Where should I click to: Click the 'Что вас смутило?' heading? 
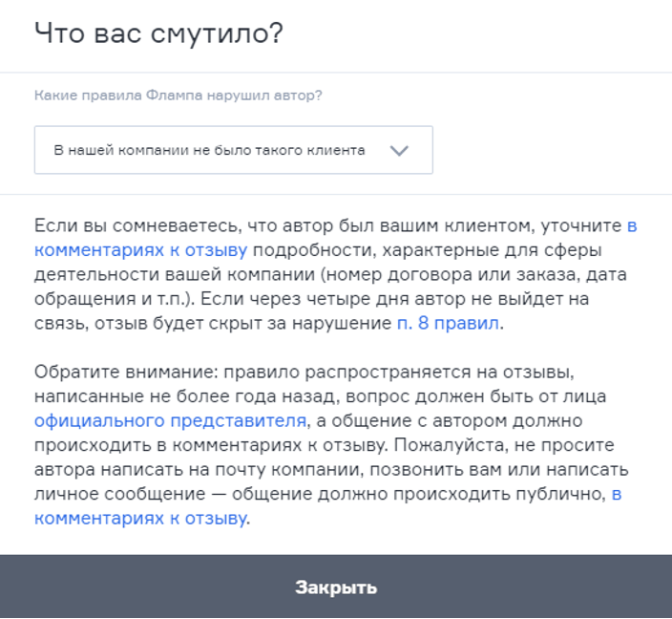point(158,33)
